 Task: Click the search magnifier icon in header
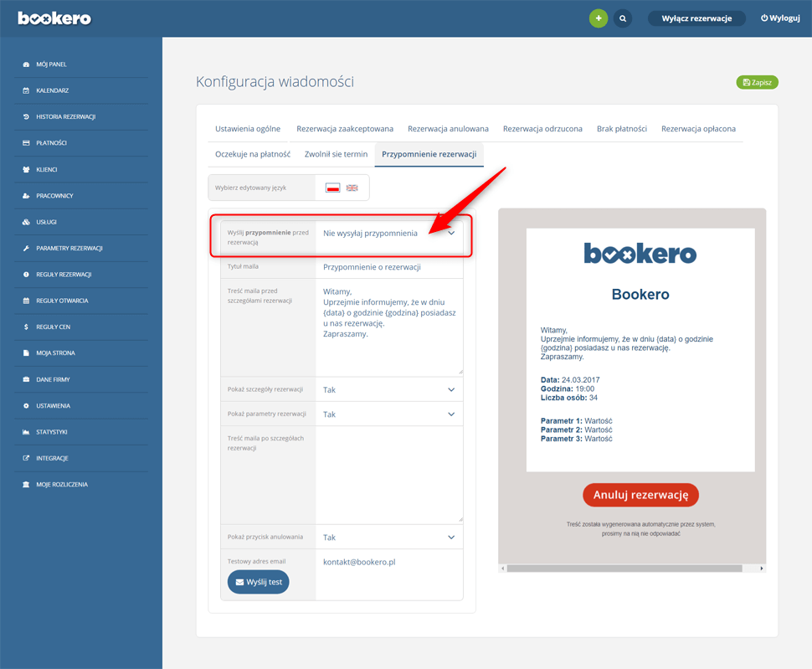pyautogui.click(x=623, y=18)
